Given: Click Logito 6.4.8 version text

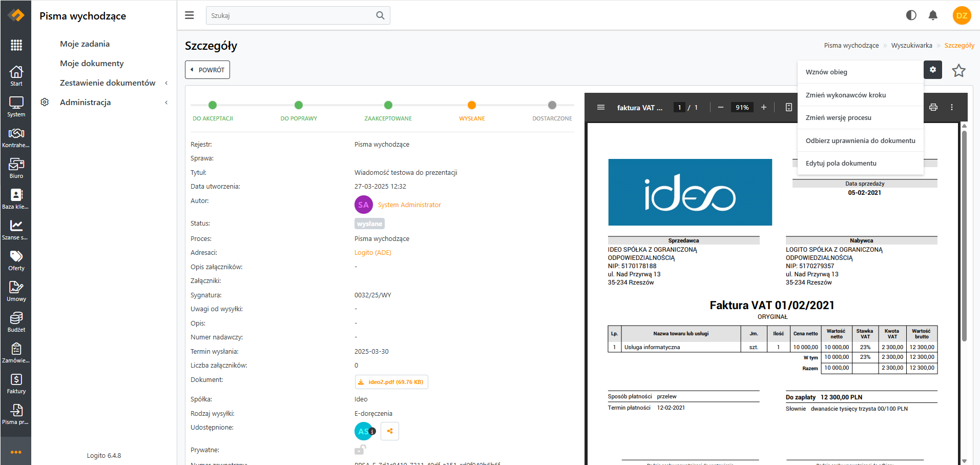Looking at the screenshot, I should [x=104, y=455].
